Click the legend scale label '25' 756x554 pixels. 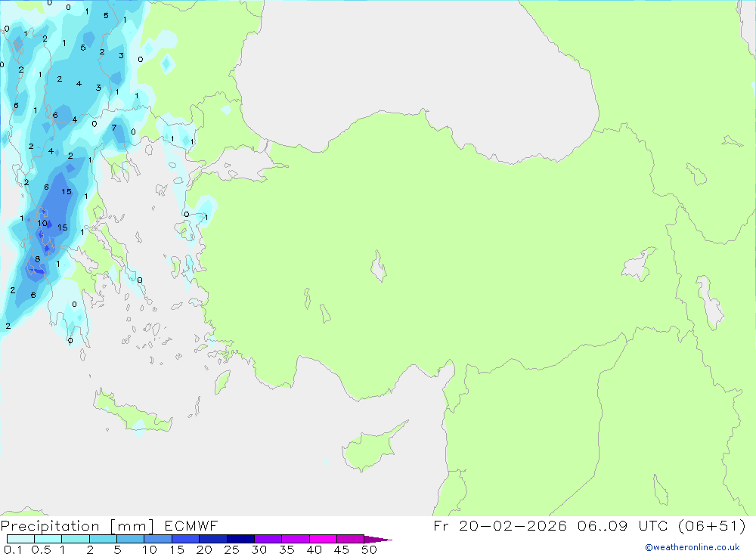click(232, 549)
